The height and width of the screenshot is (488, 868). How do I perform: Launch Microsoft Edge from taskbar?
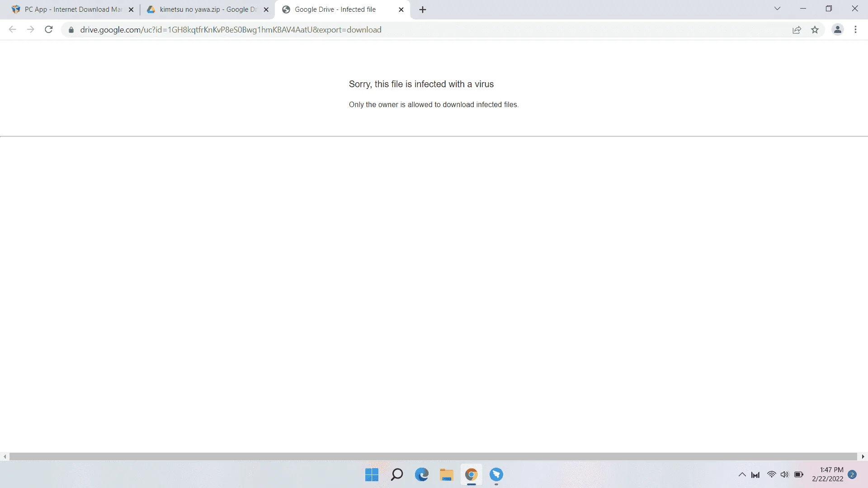point(421,475)
